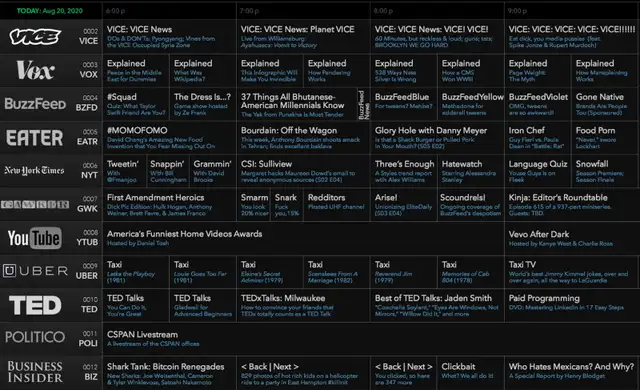Open Best of TED Talks: Jaden Smith
Screen dimensions: 640x390
pos(437,305)
